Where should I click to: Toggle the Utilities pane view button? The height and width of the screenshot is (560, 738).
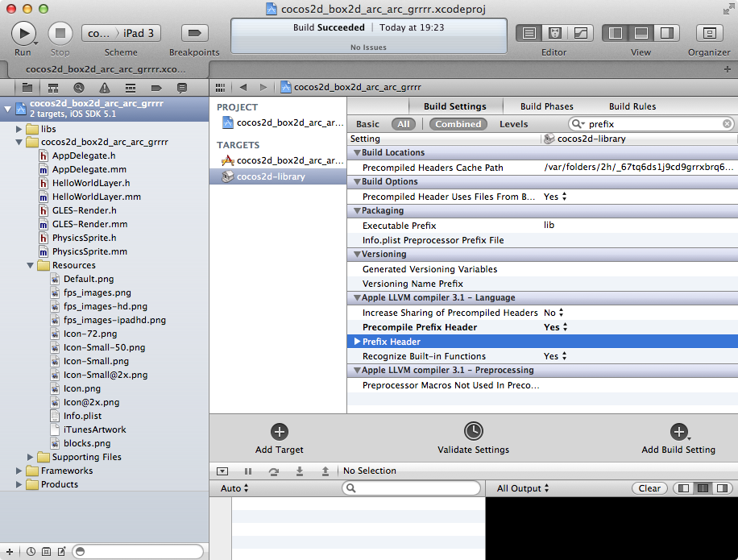[666, 33]
